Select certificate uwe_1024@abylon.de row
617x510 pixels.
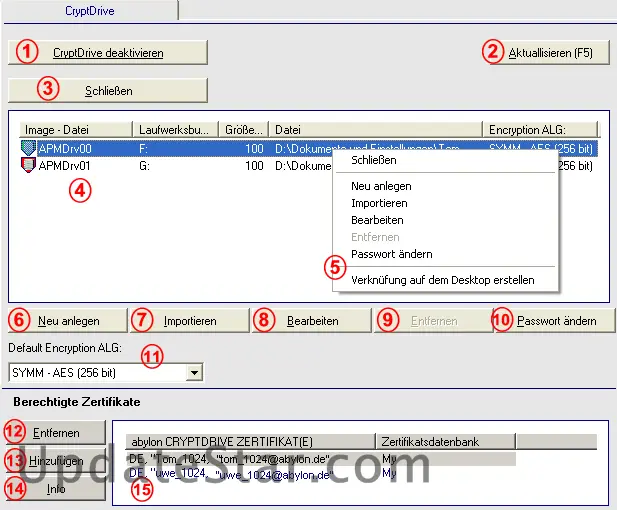pos(320,473)
